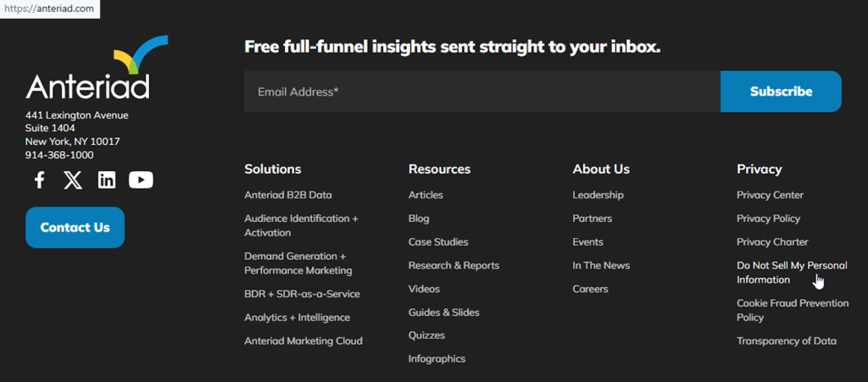The height and width of the screenshot is (382, 868).
Task: Go to Audience Identification + Activation
Action: [x=301, y=225]
